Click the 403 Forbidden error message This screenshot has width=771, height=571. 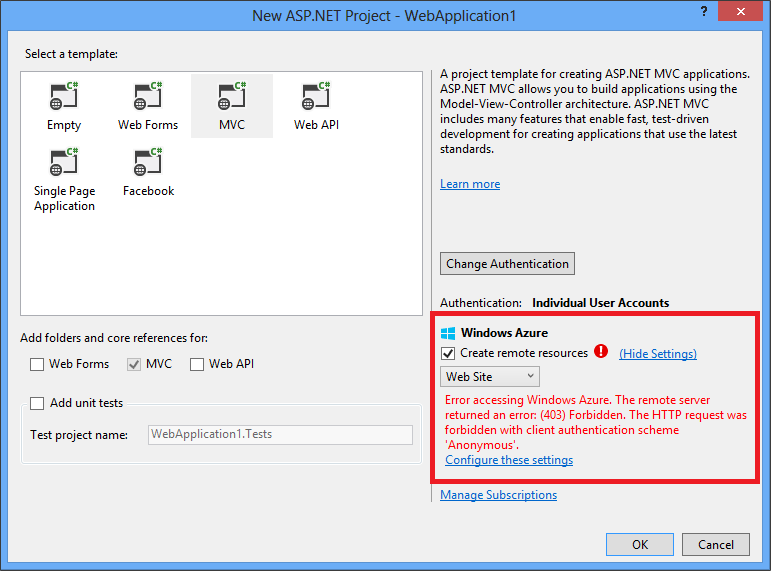point(595,422)
